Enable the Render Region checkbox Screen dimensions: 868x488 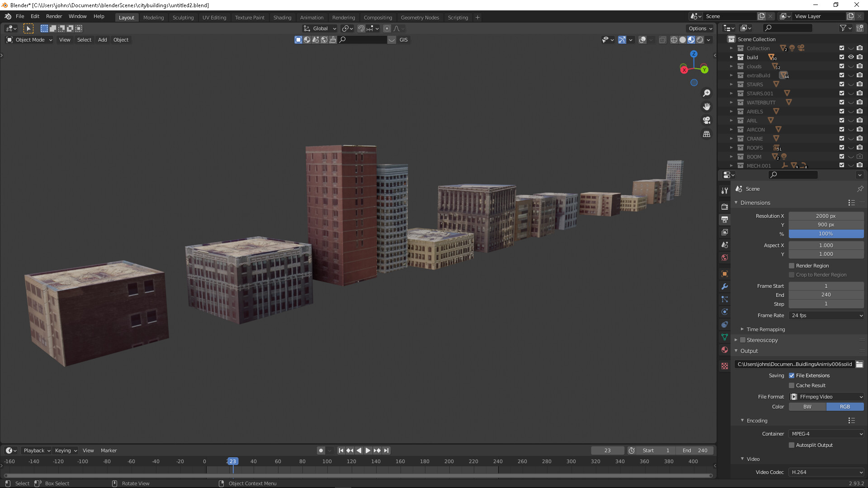[x=792, y=266]
